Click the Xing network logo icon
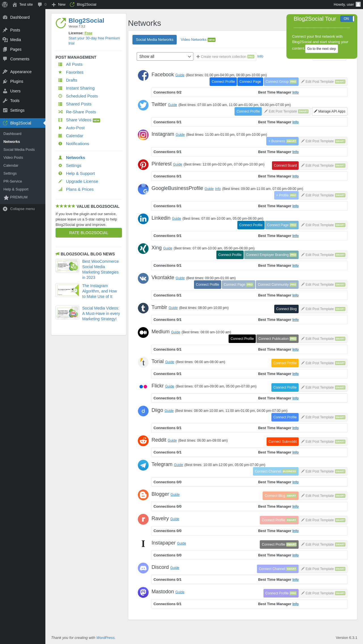Viewport: 363px width, 644px height. coord(143,249)
